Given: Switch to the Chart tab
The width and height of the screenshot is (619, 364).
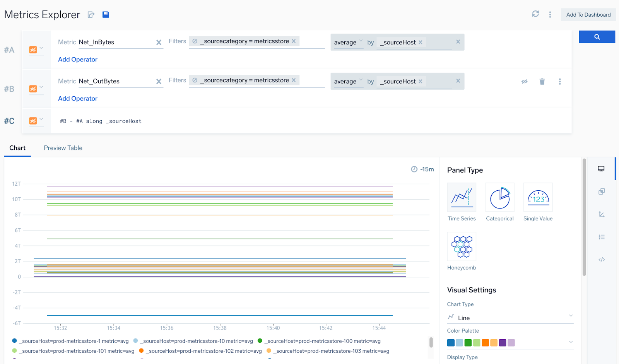Looking at the screenshot, I should pyautogui.click(x=17, y=148).
